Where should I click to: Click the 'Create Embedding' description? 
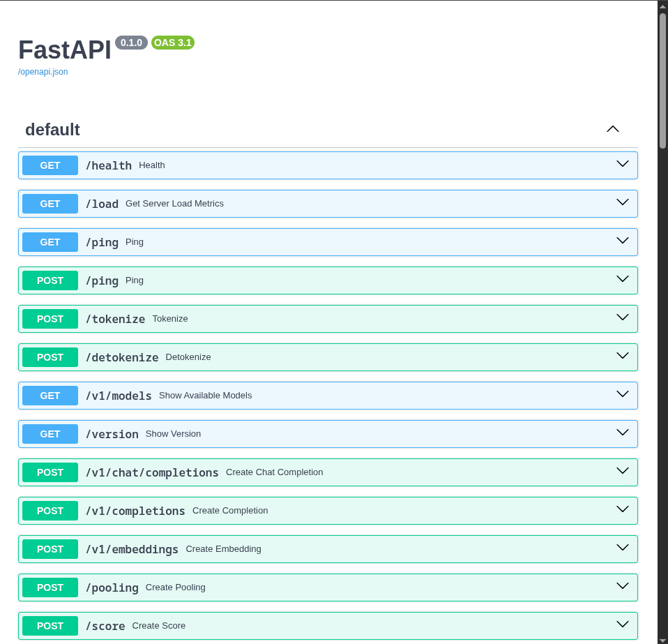tap(223, 548)
